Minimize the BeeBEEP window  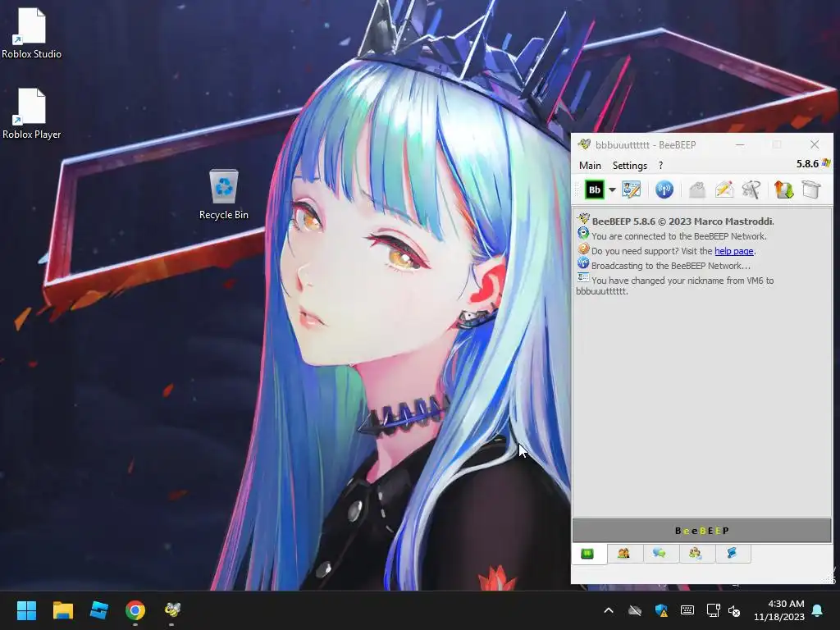(x=740, y=144)
